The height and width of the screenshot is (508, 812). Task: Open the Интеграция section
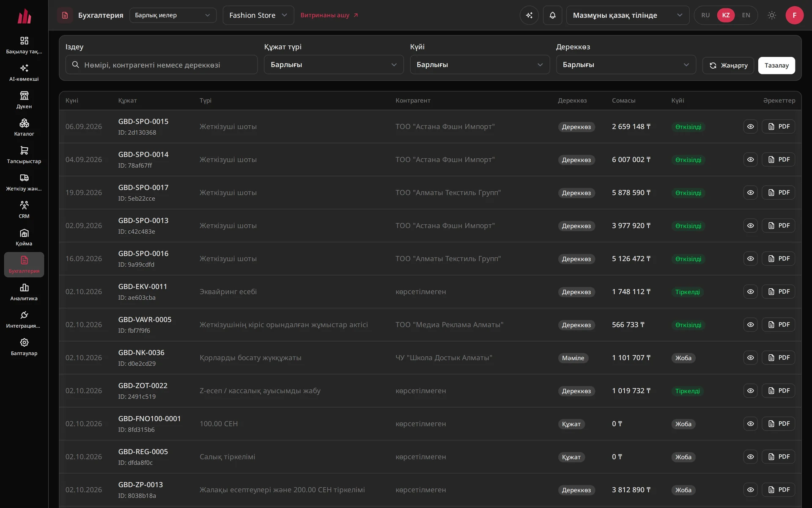[x=24, y=320]
